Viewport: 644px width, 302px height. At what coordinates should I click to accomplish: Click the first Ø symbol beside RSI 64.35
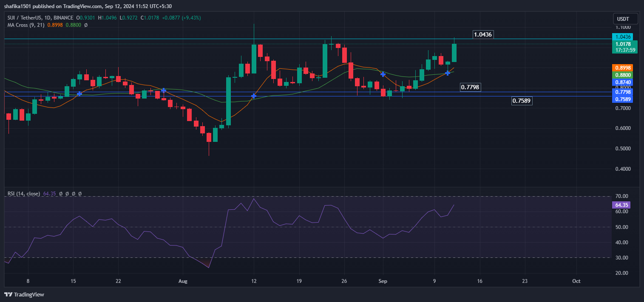61,194
